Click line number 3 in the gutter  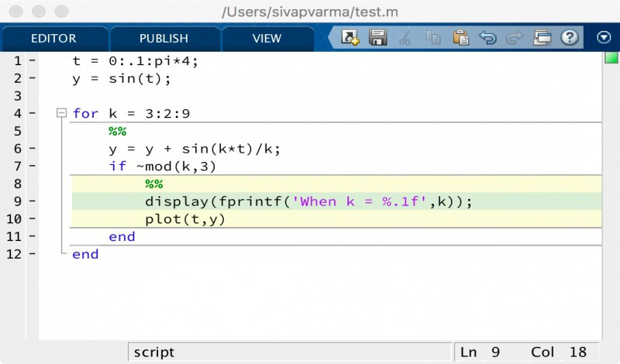[17, 95]
